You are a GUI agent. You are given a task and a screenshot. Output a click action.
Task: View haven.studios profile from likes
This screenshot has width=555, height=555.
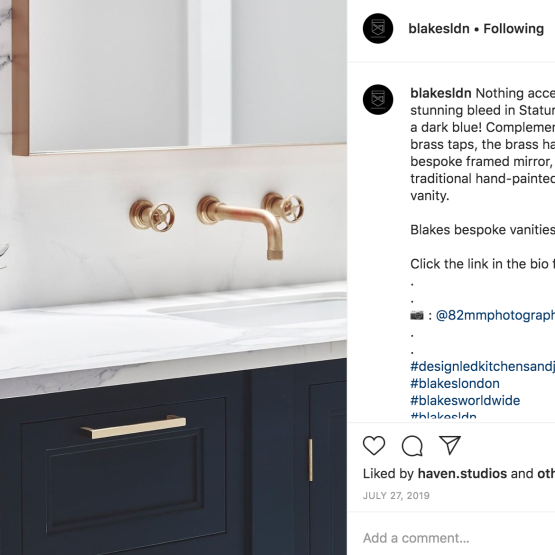pyautogui.click(x=462, y=474)
